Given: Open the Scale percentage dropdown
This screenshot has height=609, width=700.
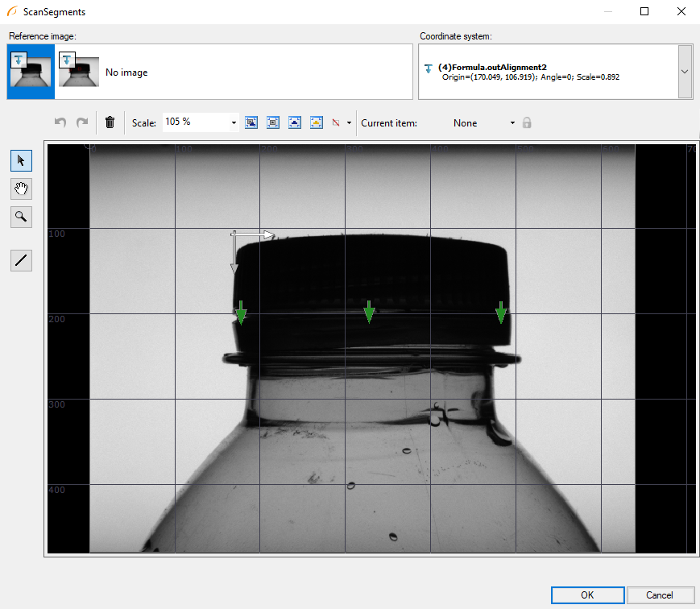Looking at the screenshot, I should 234,123.
